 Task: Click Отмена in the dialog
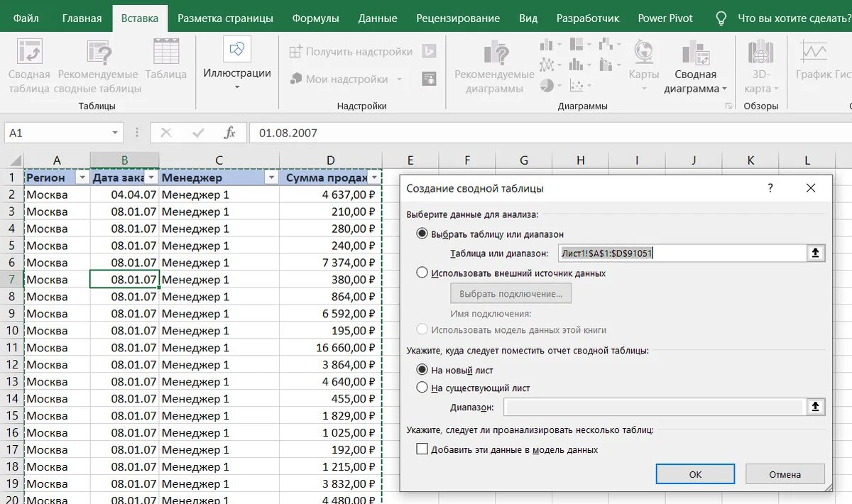point(785,474)
